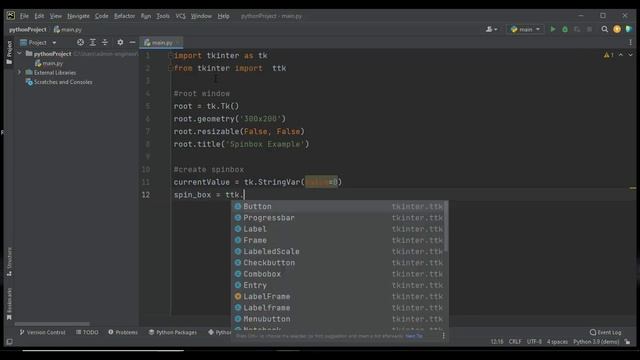Click the warning indicator in editor corner
The width and height of the screenshot is (640, 360).
click(x=609, y=55)
